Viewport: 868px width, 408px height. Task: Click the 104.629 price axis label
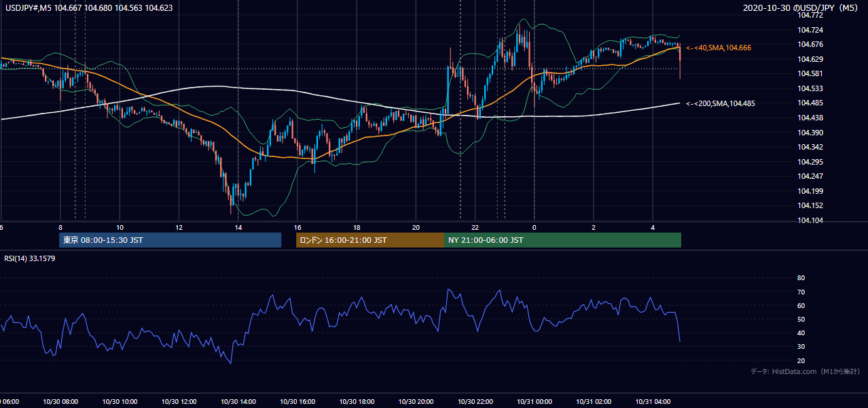[811, 59]
